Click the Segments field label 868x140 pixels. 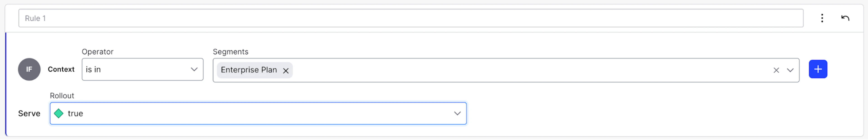pyautogui.click(x=231, y=52)
